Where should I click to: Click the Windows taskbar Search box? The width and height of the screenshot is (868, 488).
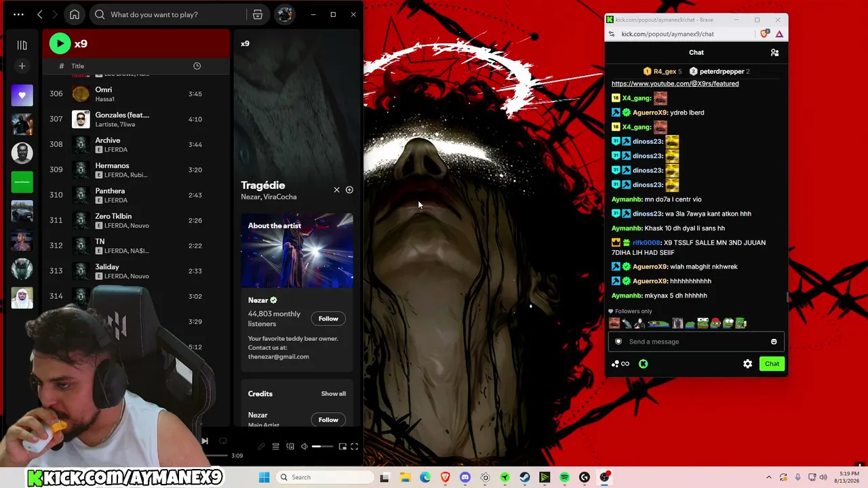pyautogui.click(x=325, y=477)
